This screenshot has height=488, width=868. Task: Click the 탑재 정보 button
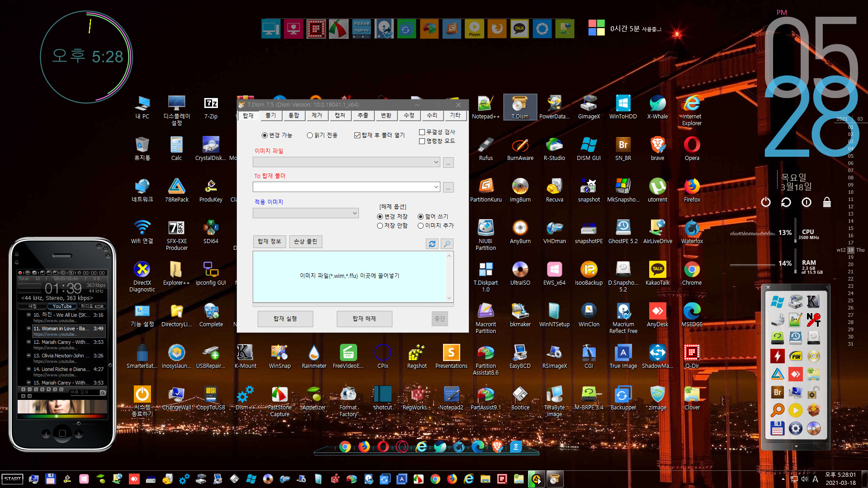coord(269,242)
